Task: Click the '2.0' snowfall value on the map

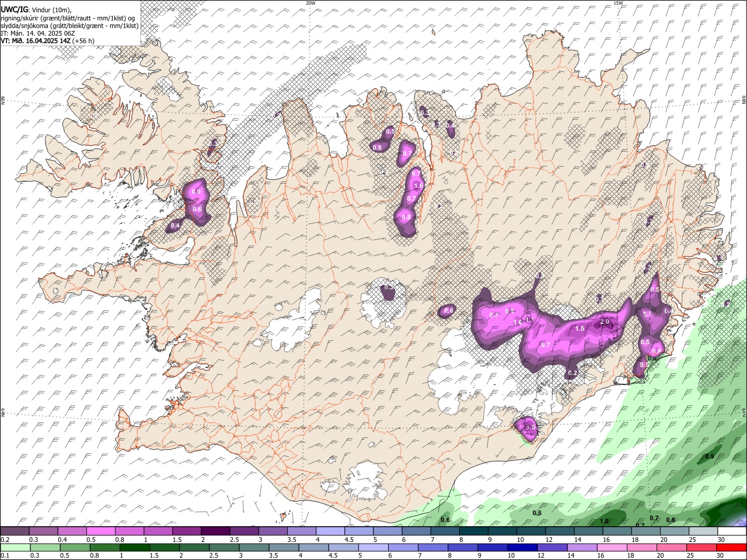Action: 605,322
